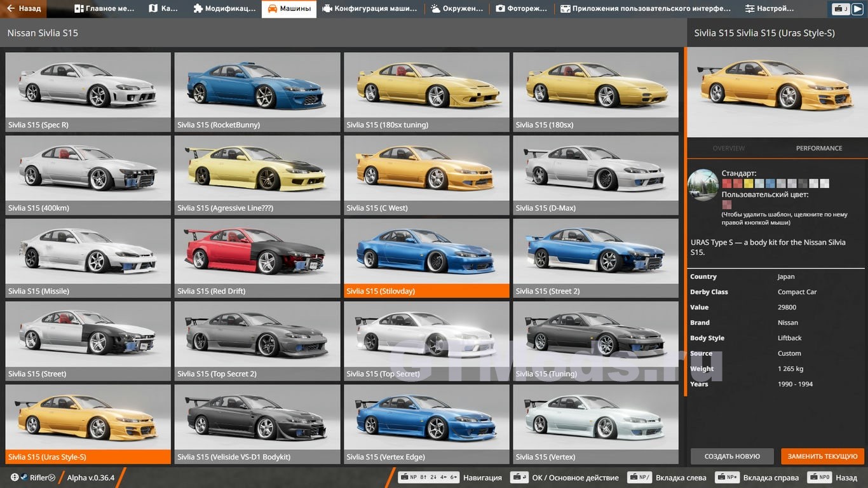Choose Sivlia S15 (Veliside VS-D1 Bodykit)
Viewport: 868px width, 488px height.
tap(257, 424)
